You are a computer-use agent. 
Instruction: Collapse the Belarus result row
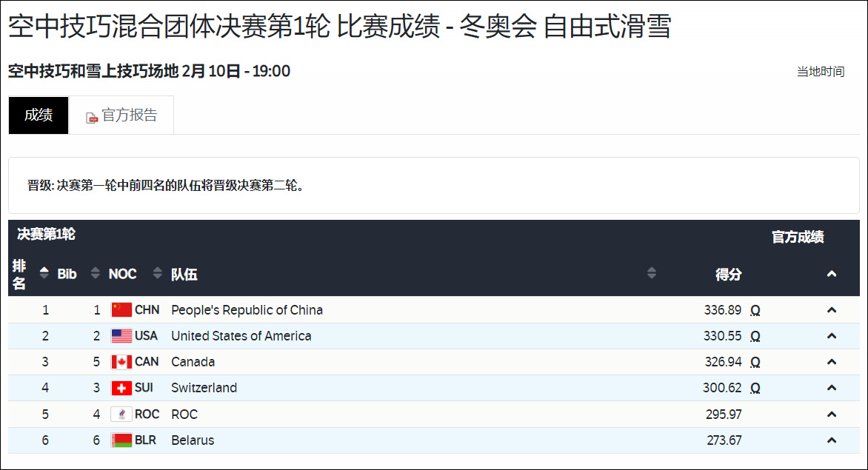(832, 440)
